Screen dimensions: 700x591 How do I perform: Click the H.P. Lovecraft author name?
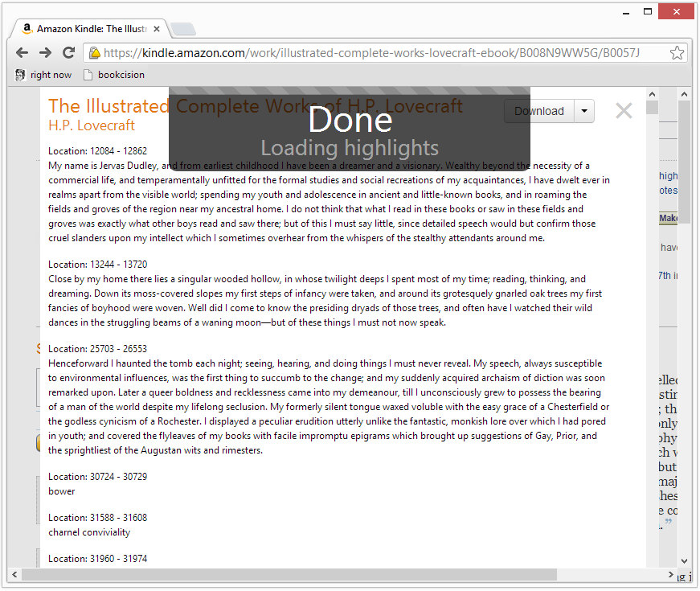[x=92, y=125]
